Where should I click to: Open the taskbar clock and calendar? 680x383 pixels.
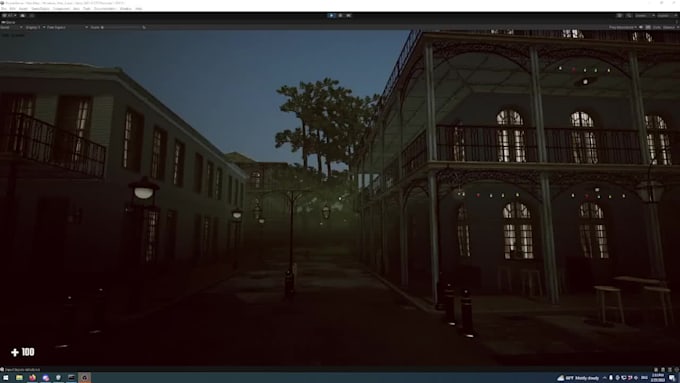click(658, 378)
